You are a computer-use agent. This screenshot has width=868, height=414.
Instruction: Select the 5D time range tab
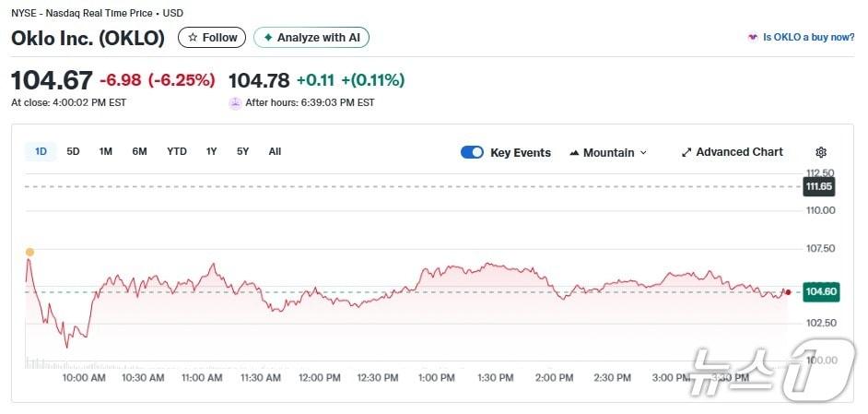[73, 151]
